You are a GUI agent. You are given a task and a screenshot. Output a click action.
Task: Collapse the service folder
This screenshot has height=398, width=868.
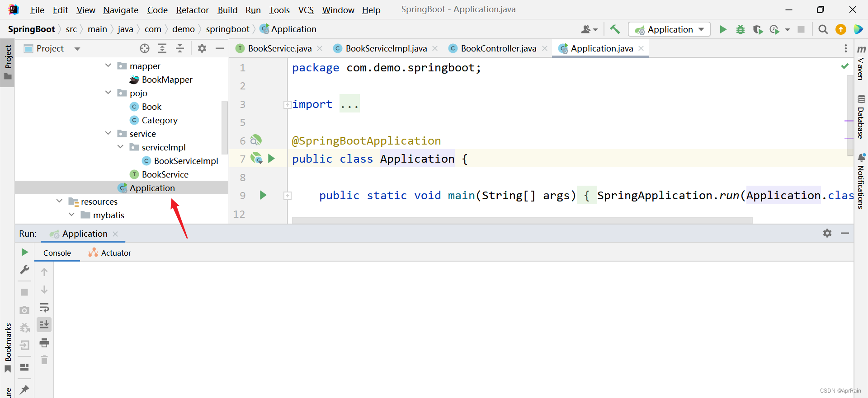click(x=108, y=133)
